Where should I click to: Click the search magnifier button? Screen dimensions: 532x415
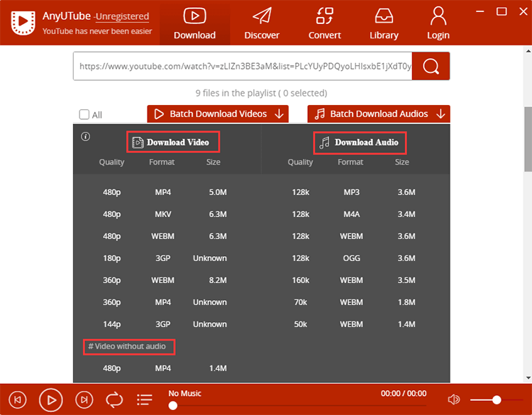[x=431, y=66]
